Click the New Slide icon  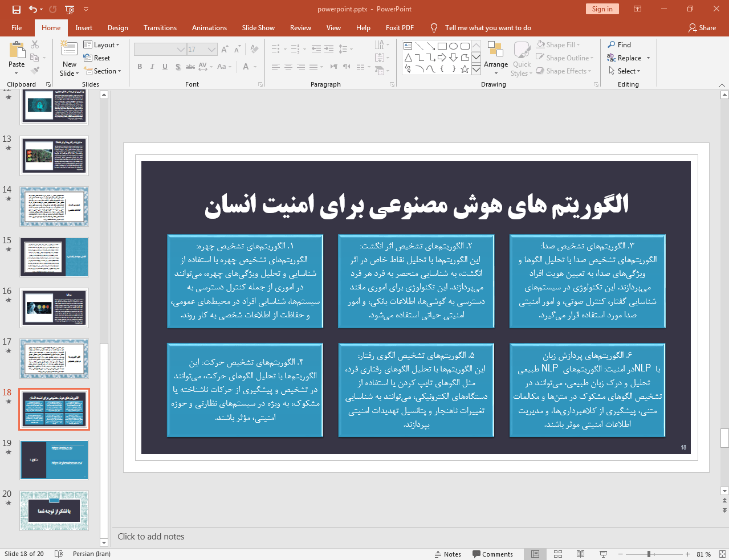click(x=69, y=49)
